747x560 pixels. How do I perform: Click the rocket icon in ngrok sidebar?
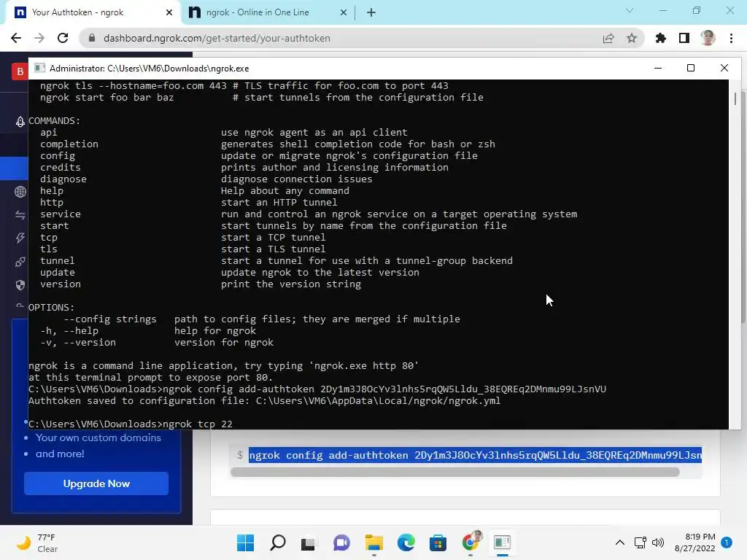coord(20,122)
